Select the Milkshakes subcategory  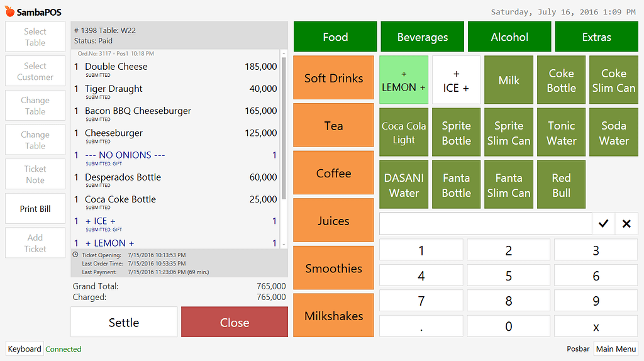(333, 316)
